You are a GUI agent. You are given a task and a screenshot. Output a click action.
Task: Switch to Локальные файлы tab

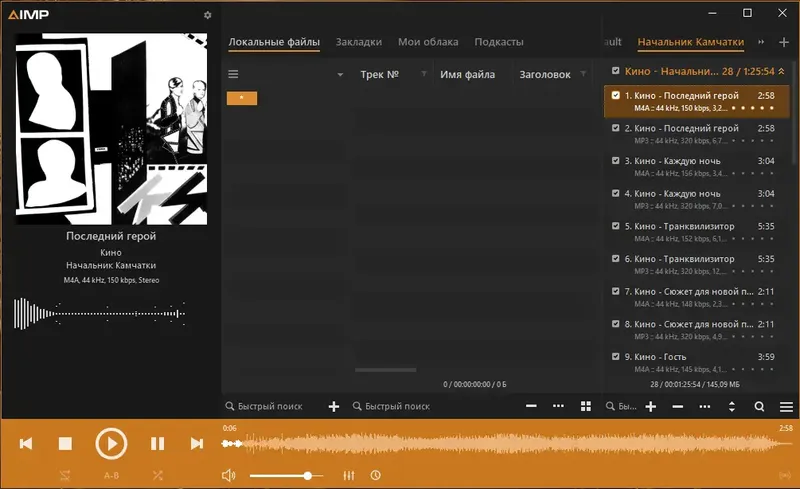274,42
